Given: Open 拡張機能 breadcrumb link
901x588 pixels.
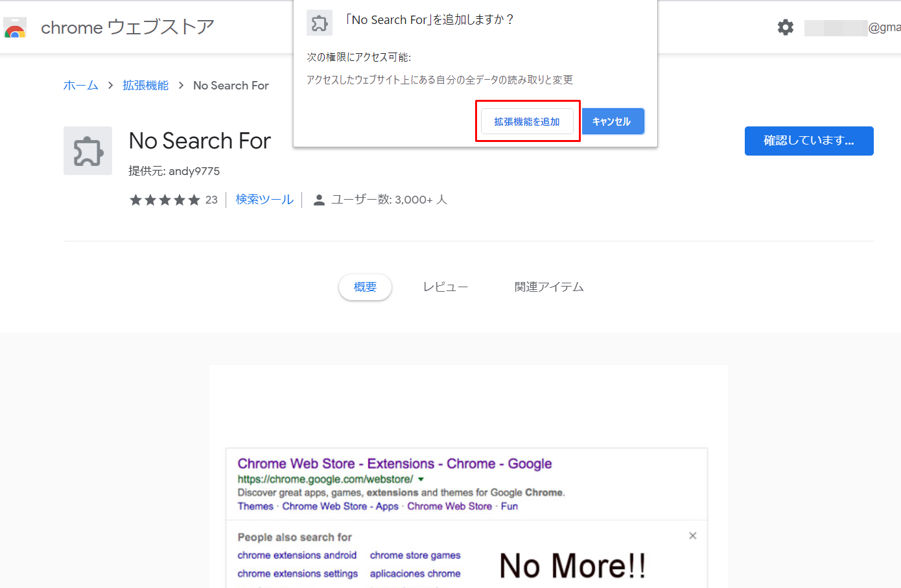Looking at the screenshot, I should pyautogui.click(x=145, y=85).
